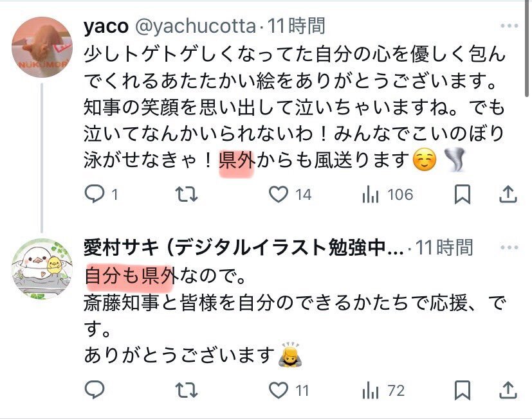View analytics showing 72 views
Screen dimensions: 532x419
pyautogui.click(x=370, y=391)
